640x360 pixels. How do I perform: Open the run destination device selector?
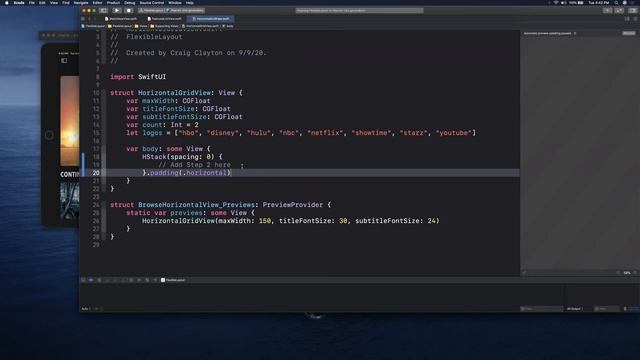pos(186,10)
